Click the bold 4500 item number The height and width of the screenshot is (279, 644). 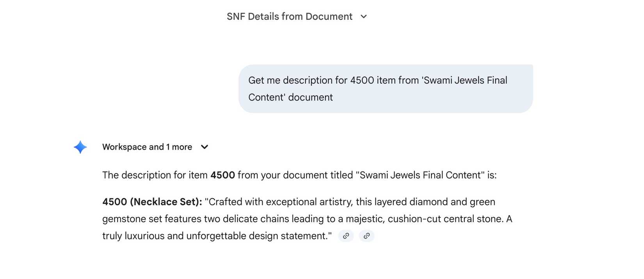coord(223,175)
